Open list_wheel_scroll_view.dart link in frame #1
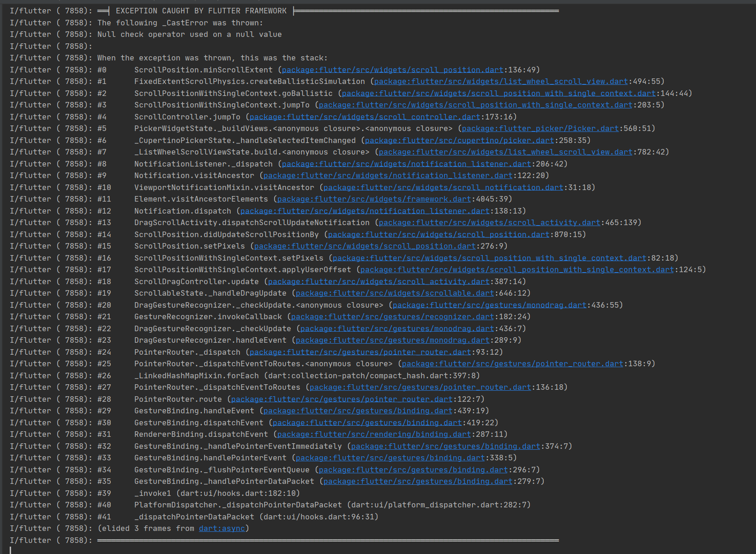 tap(500, 81)
